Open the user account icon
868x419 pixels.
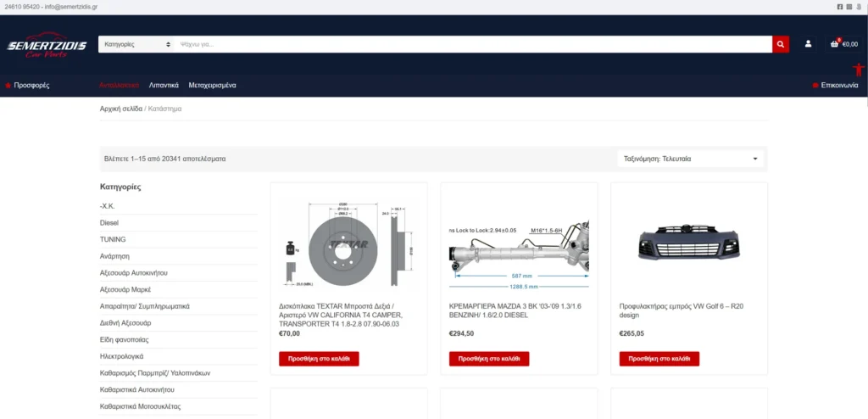tap(808, 44)
